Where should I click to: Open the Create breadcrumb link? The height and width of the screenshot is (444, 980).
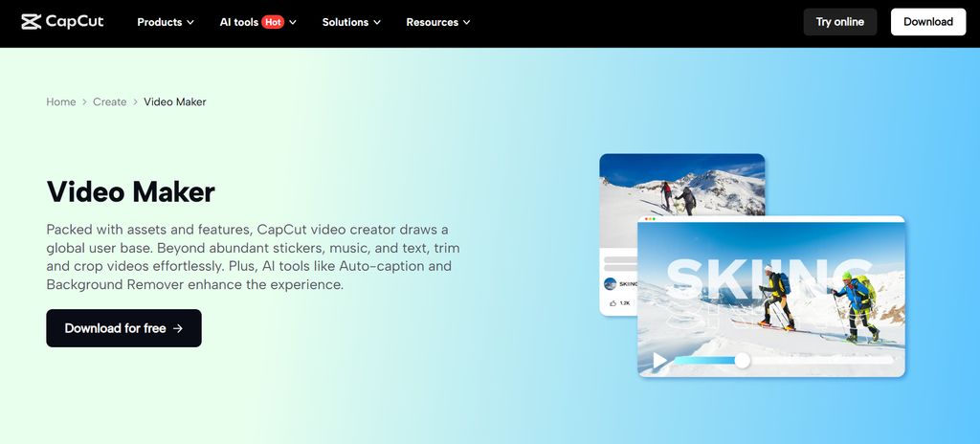coord(110,101)
